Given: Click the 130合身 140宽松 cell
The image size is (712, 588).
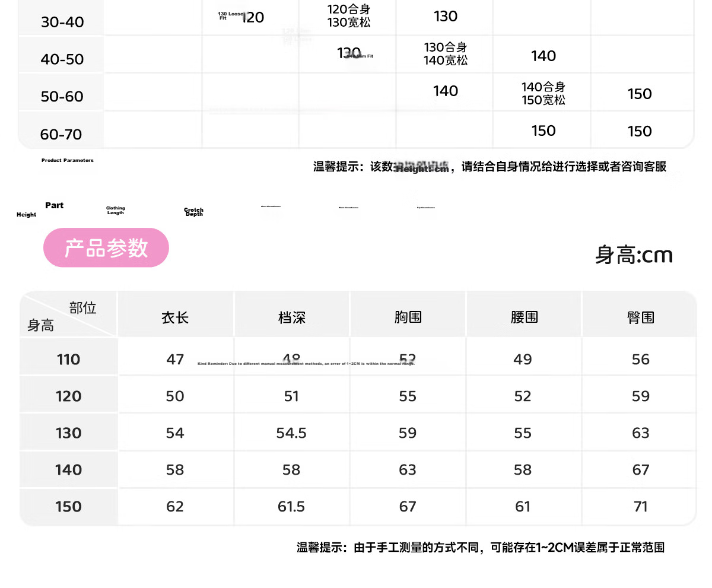Looking at the screenshot, I should click(446, 53).
